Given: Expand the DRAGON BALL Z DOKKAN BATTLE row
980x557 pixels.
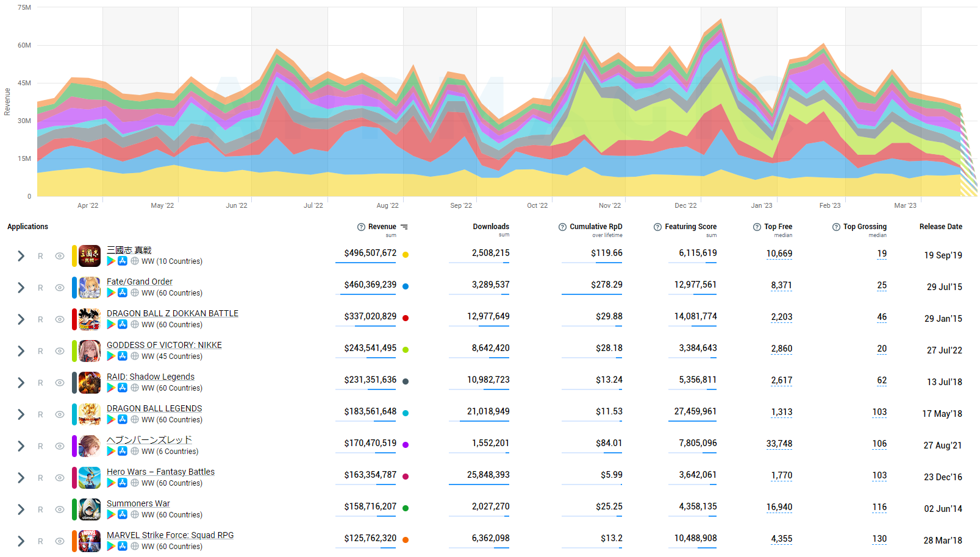Looking at the screenshot, I should [x=21, y=319].
